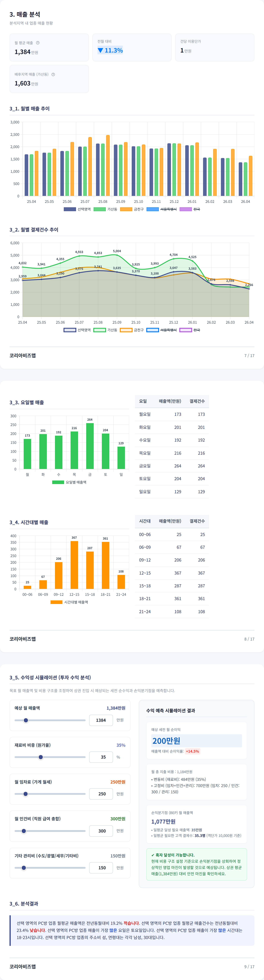Select the 월요일 row label
This screenshot has width=264, height=980.
tap(145, 414)
